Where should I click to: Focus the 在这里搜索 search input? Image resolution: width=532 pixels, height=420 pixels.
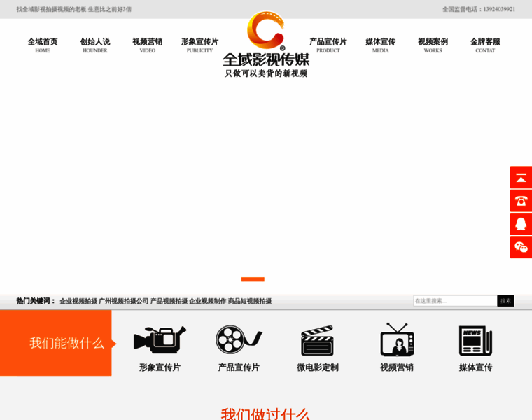(455, 301)
